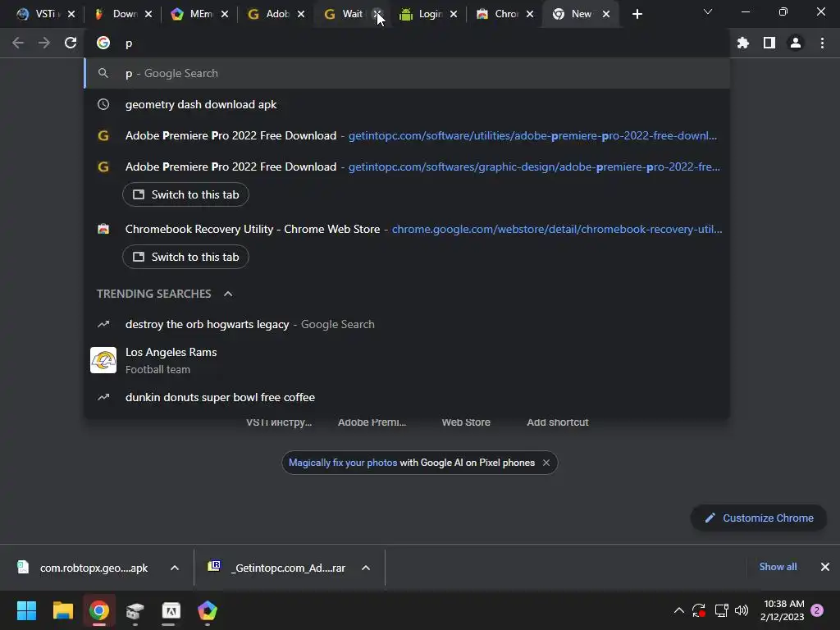The image size is (840, 630).
Task: Switch to this tab for Chromebook Recovery
Action: pos(185,257)
